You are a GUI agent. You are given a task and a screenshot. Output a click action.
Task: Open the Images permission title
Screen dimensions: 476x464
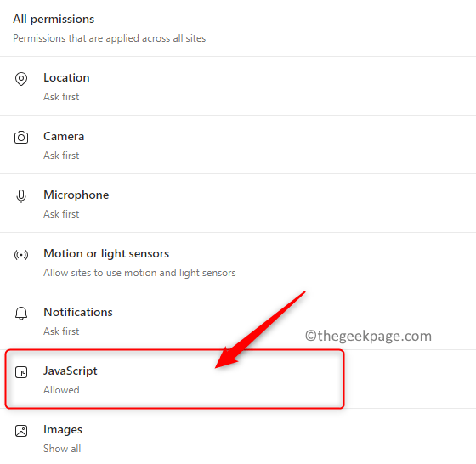pos(63,430)
